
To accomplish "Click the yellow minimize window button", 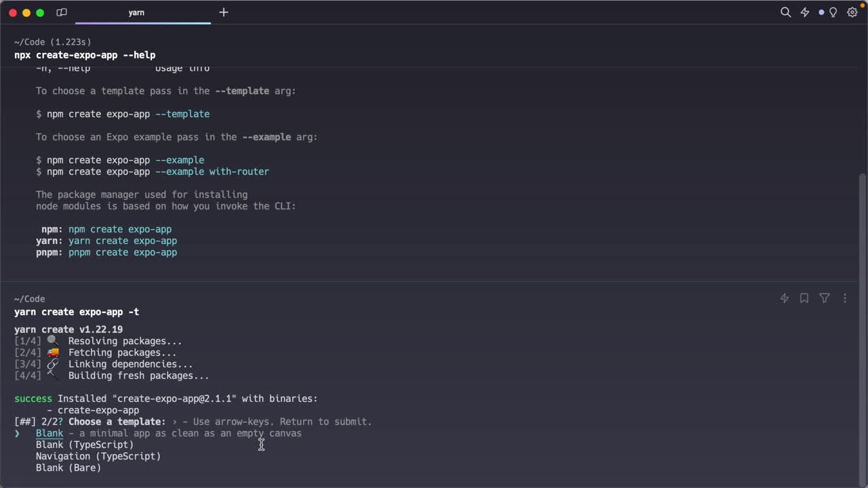I will click(26, 12).
